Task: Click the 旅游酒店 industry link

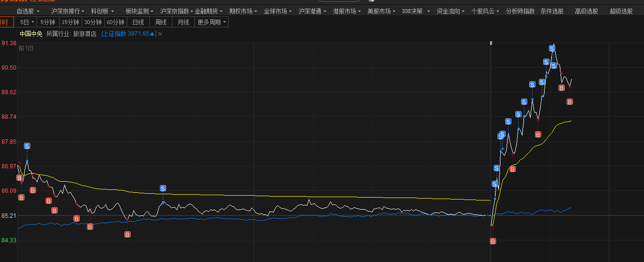Action: [x=85, y=34]
